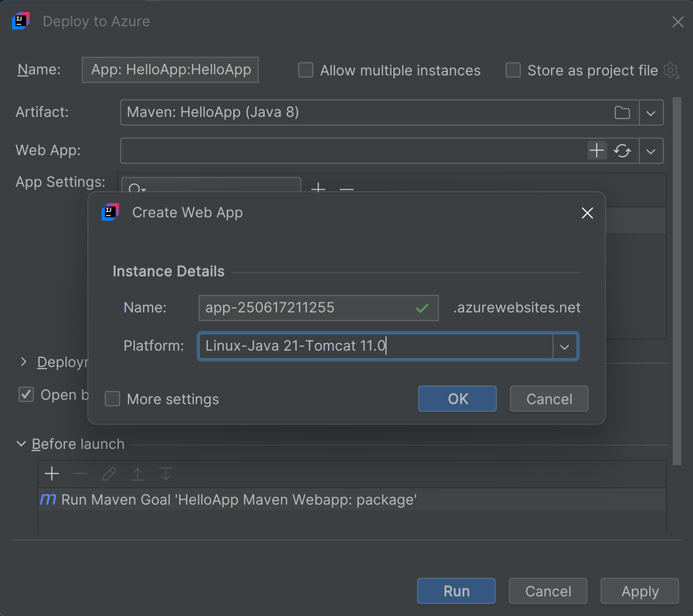693x616 pixels.
Task: Enable Allow multiple instances
Action: click(305, 70)
